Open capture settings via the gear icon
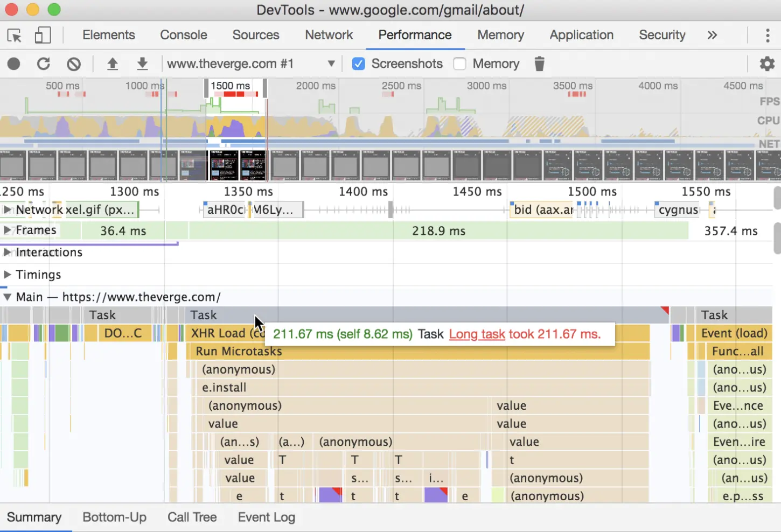Image resolution: width=781 pixels, height=532 pixels. [767, 64]
